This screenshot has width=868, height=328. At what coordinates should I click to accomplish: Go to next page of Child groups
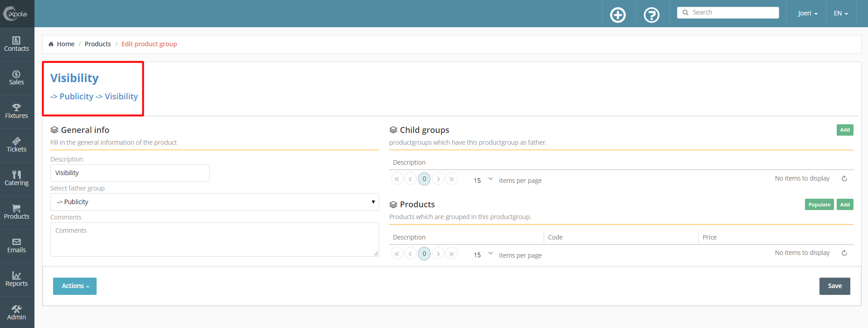click(438, 179)
